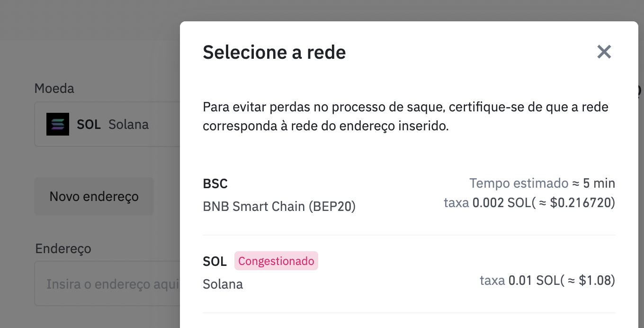Click the Selecione a rede heading

point(274,52)
